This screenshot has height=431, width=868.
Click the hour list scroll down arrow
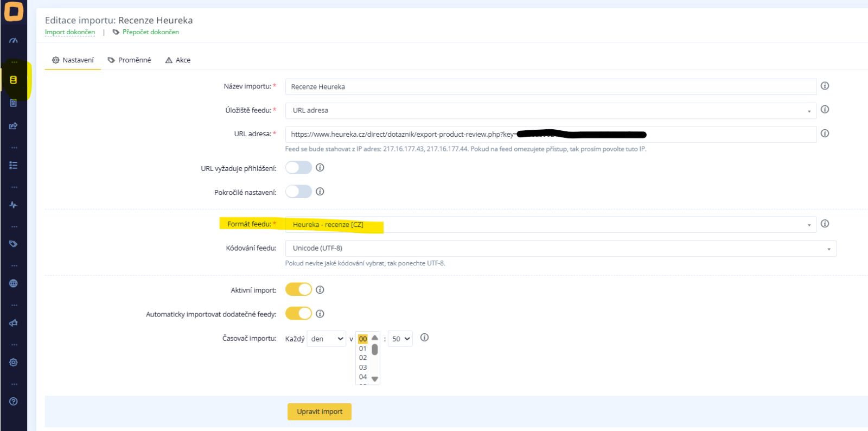point(375,379)
